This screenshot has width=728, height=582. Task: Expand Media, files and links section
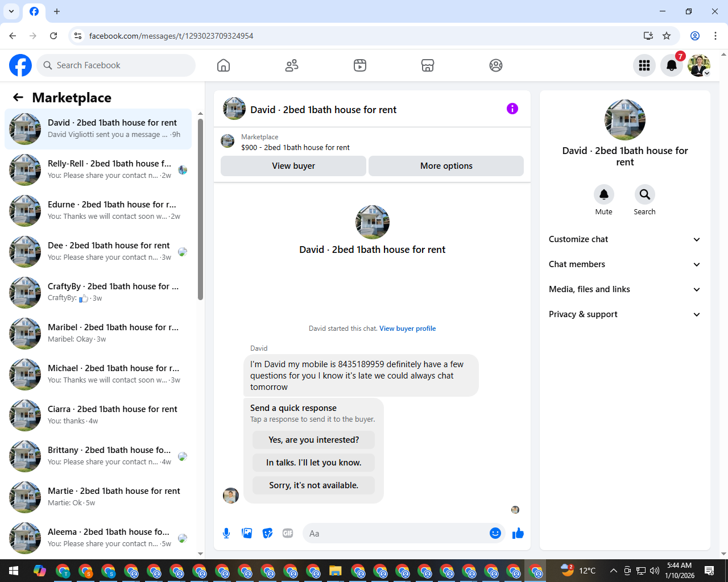624,289
